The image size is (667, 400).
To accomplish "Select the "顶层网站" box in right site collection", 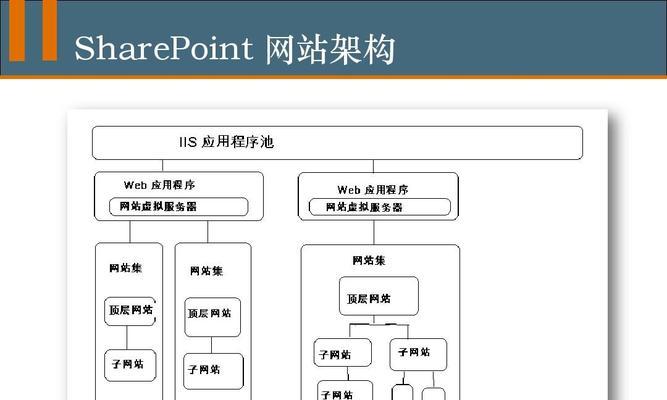I will tap(379, 296).
